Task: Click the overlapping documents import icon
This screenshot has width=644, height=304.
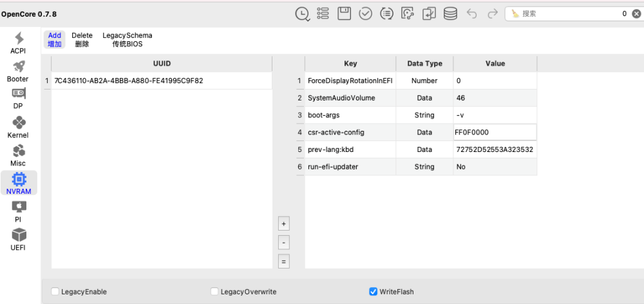Action: click(x=429, y=14)
